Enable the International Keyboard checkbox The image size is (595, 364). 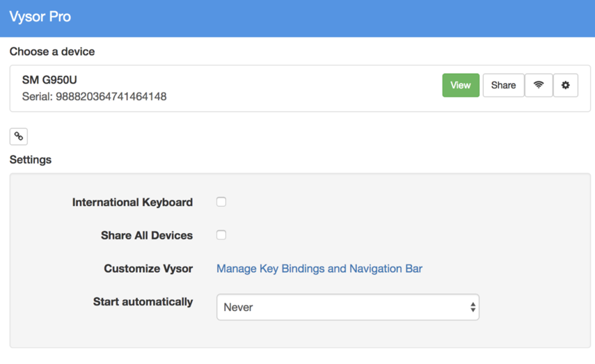tap(221, 202)
